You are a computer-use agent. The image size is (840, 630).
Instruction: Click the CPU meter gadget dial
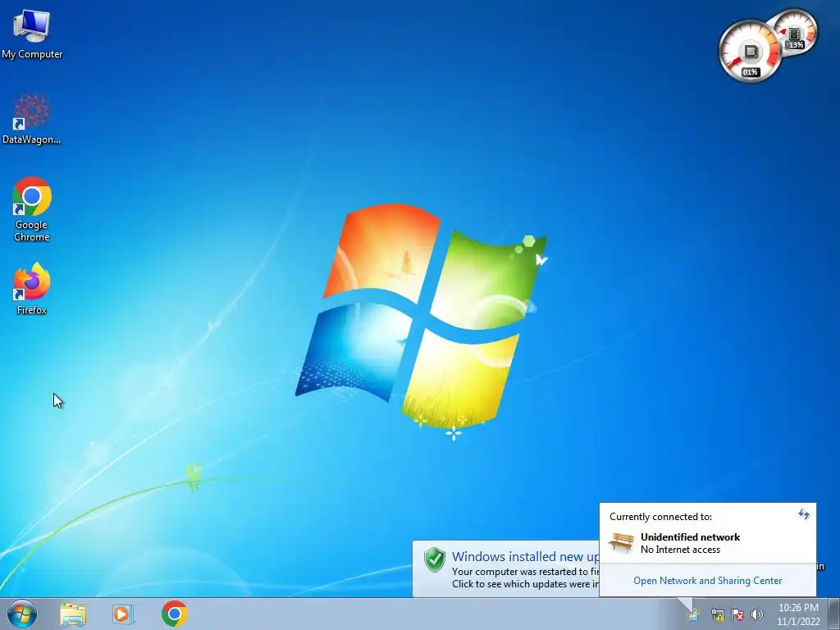(750, 52)
